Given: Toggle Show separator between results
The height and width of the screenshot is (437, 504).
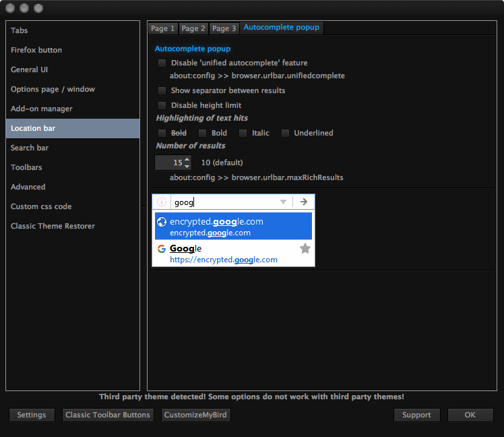Looking at the screenshot, I should tap(162, 90).
